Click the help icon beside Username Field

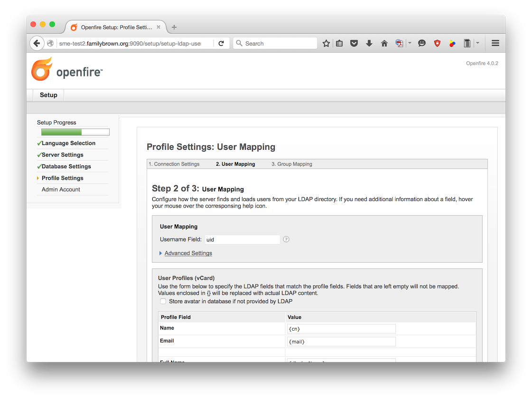click(x=286, y=239)
